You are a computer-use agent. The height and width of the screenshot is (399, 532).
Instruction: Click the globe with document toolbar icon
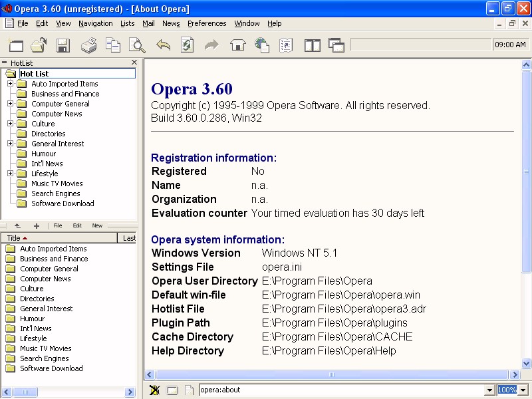tap(262, 45)
